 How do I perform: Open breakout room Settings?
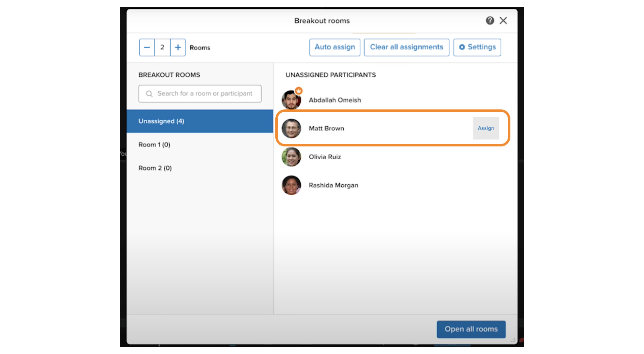pyautogui.click(x=477, y=47)
